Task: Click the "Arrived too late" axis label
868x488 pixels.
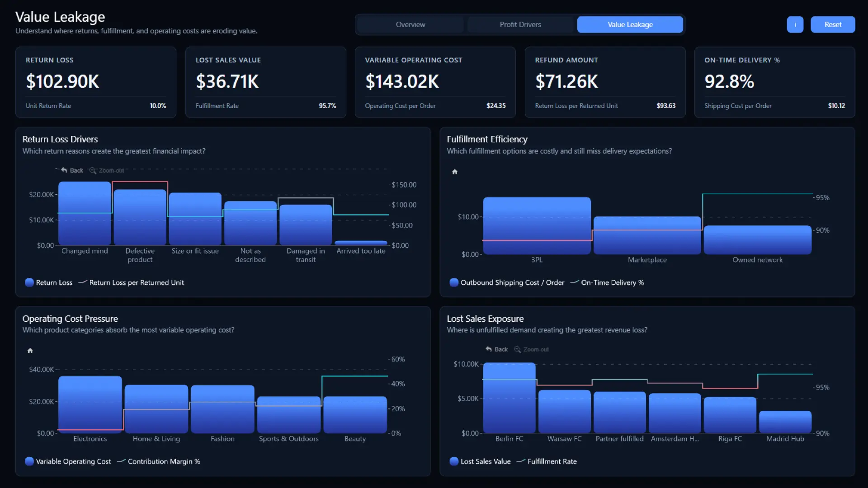Action: (x=361, y=251)
